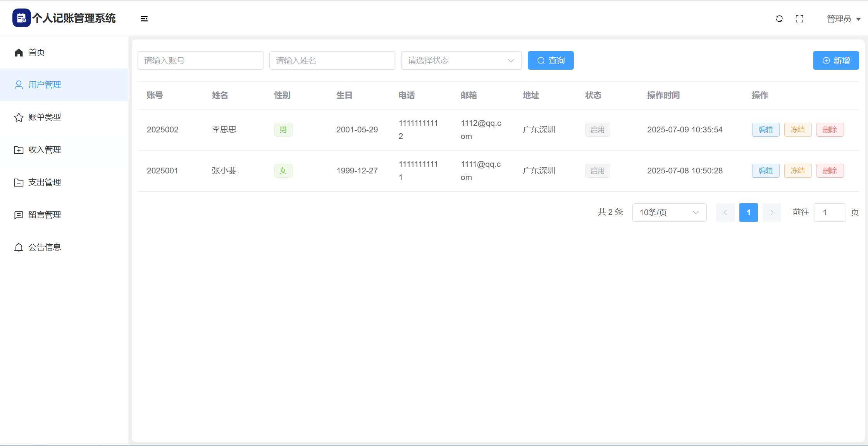Viewport: 868px width, 446px height.
Task: Delete user 李思思 via 删除
Action: click(x=830, y=130)
